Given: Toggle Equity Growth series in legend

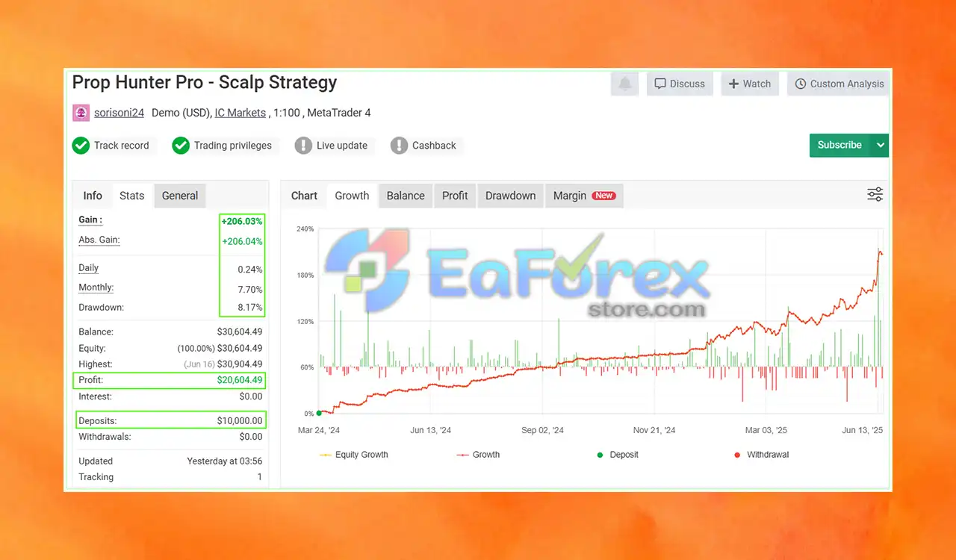Looking at the screenshot, I should click(353, 455).
